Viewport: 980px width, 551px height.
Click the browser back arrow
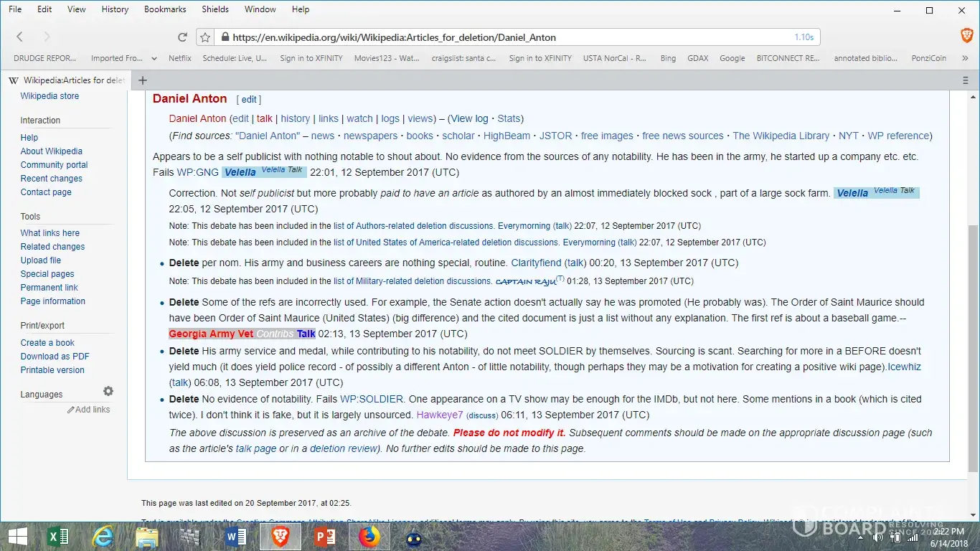(x=19, y=37)
